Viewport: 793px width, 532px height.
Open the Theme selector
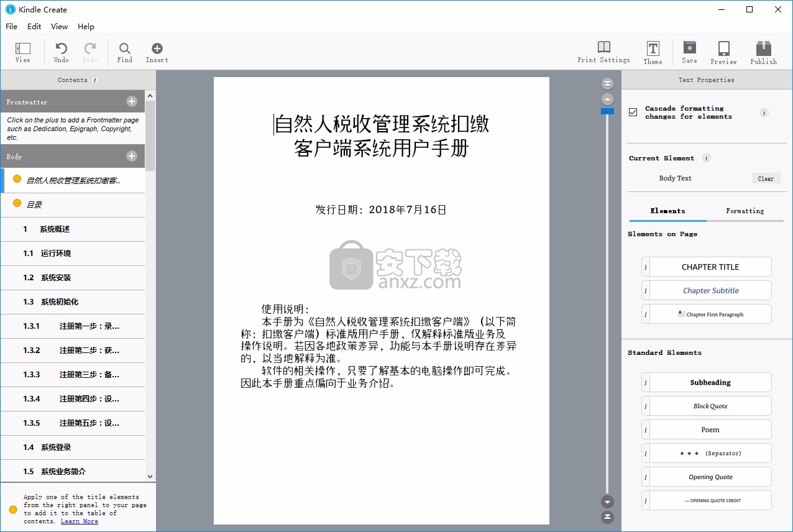[653, 52]
